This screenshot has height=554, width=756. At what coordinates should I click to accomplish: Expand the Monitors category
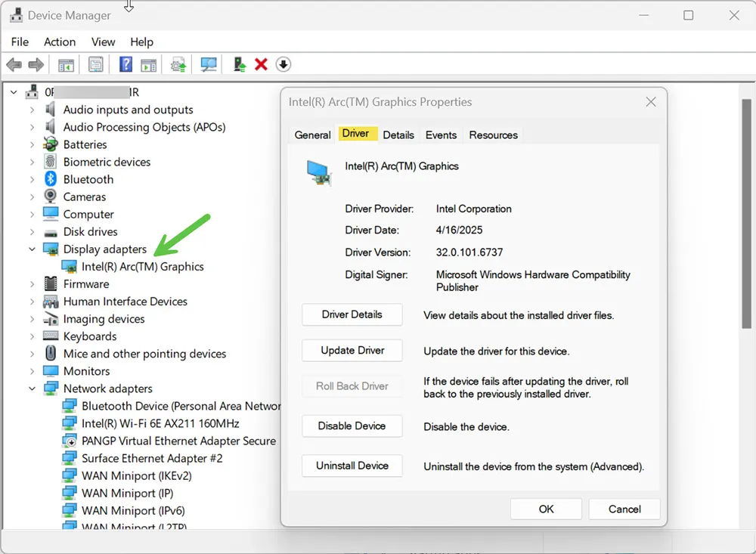point(33,371)
